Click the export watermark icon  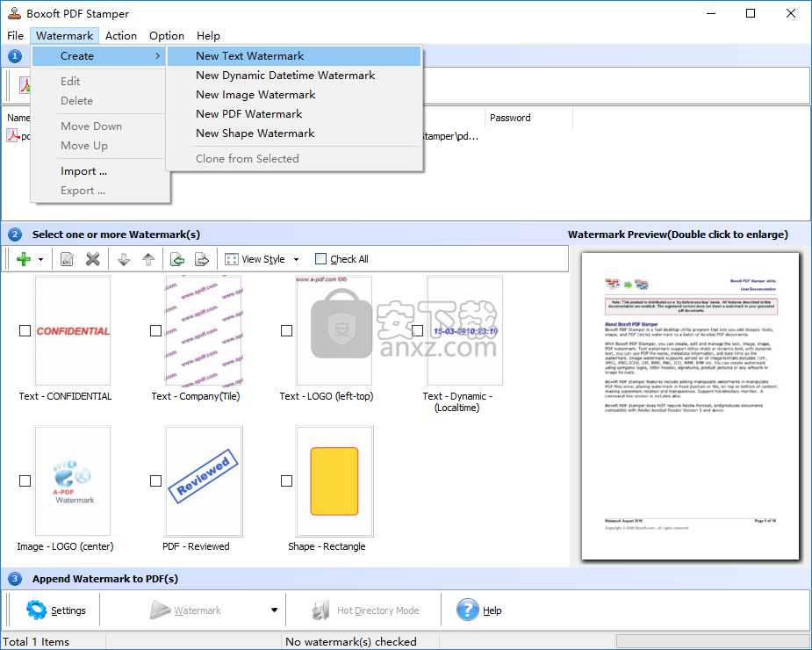click(201, 258)
